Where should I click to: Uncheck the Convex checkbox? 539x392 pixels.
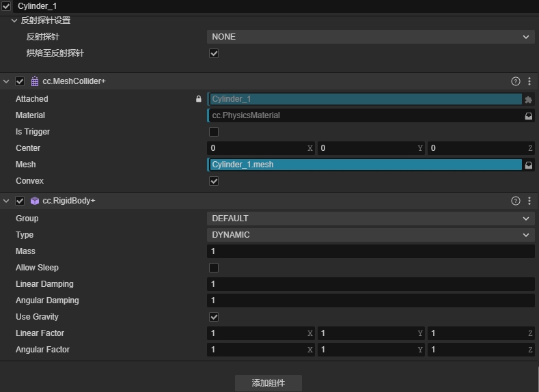(213, 181)
